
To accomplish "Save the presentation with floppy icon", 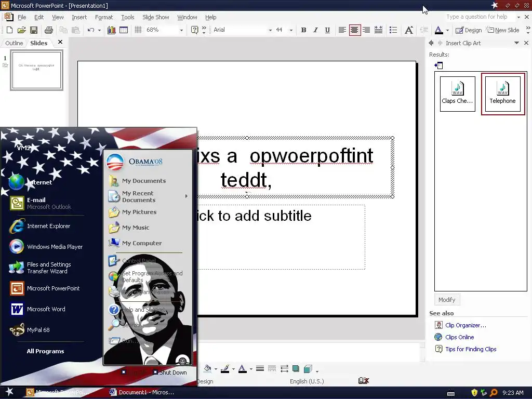I will [x=34, y=30].
